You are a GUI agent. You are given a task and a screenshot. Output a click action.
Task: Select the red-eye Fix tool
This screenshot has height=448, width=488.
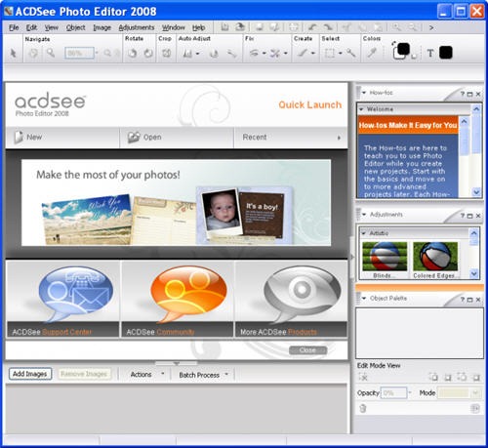click(254, 53)
